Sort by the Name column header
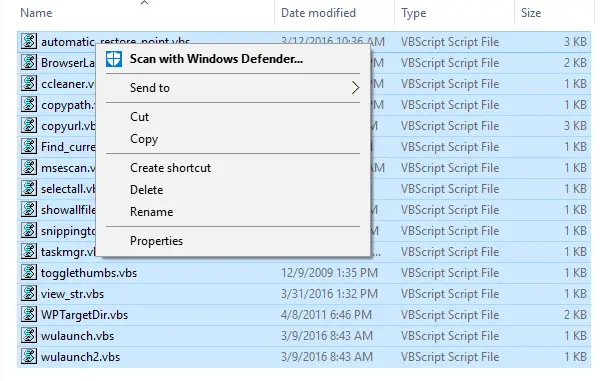 pyautogui.click(x=36, y=13)
